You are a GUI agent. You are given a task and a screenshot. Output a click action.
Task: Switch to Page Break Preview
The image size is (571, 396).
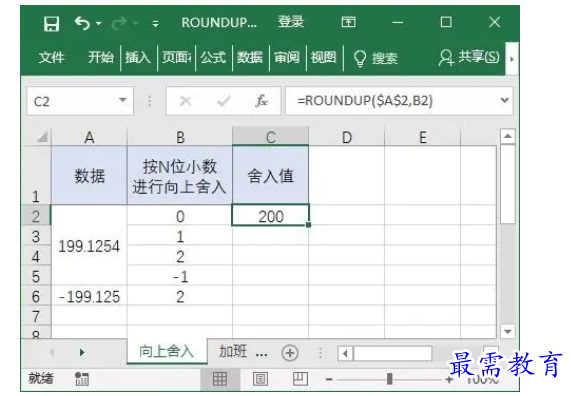pyautogui.click(x=300, y=379)
